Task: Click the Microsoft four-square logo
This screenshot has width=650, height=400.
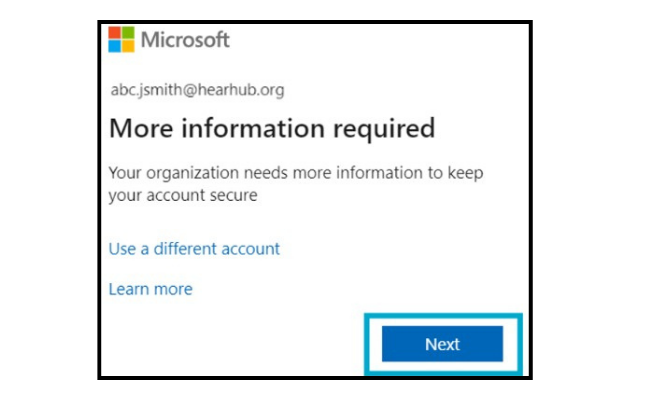Action: 121,39
